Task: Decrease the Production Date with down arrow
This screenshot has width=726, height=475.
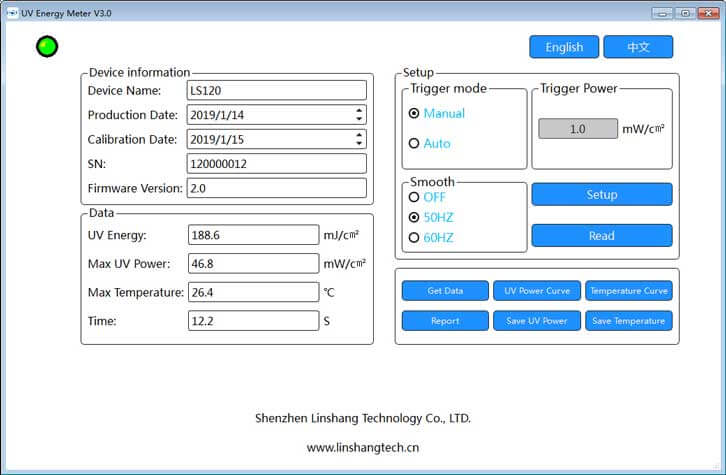Action: point(359,119)
